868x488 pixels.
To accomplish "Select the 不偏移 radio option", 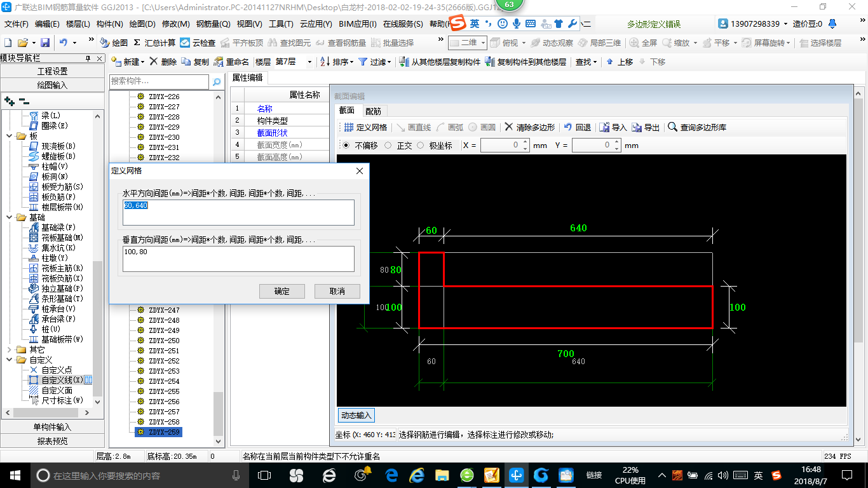I will [x=346, y=146].
